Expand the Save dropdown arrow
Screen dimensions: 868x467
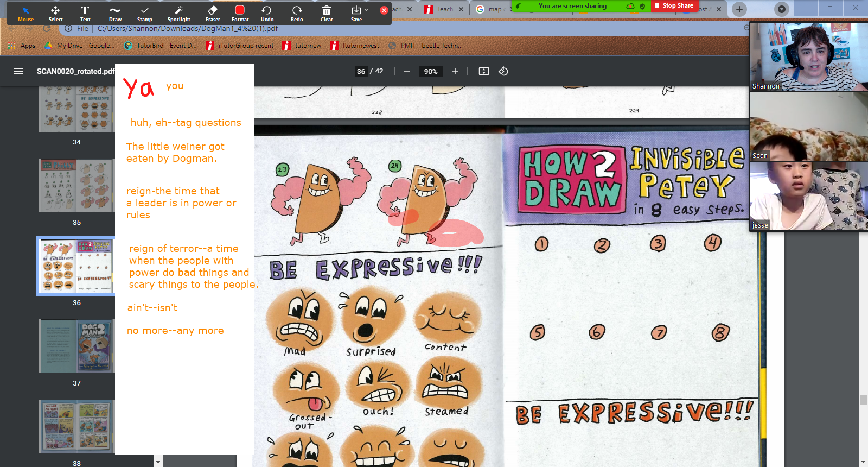[366, 10]
